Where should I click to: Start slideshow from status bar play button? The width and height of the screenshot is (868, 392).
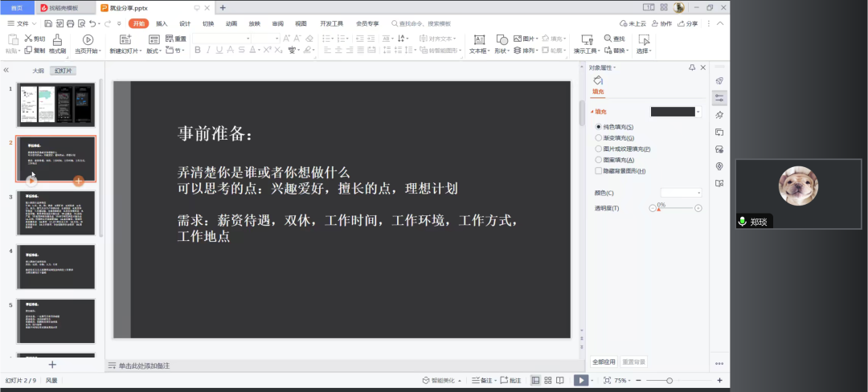(x=580, y=380)
